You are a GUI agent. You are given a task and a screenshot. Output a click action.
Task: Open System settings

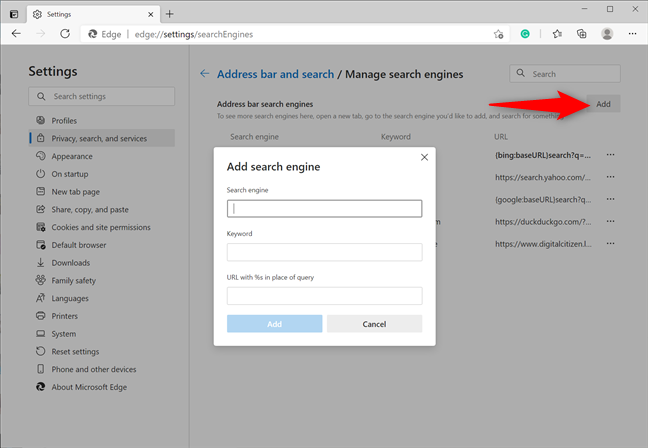(102, 334)
